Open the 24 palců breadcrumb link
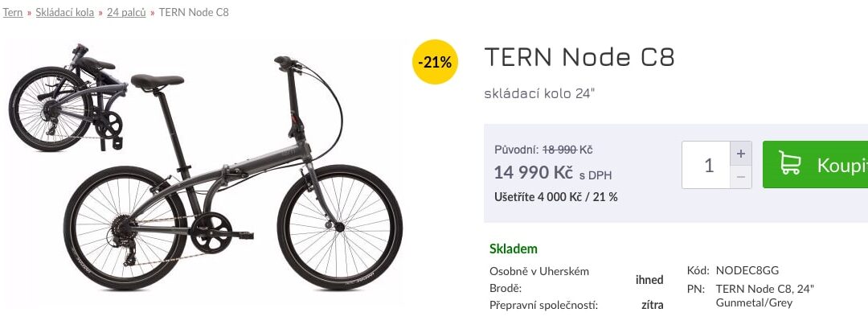The width and height of the screenshot is (868, 329). pos(125,13)
